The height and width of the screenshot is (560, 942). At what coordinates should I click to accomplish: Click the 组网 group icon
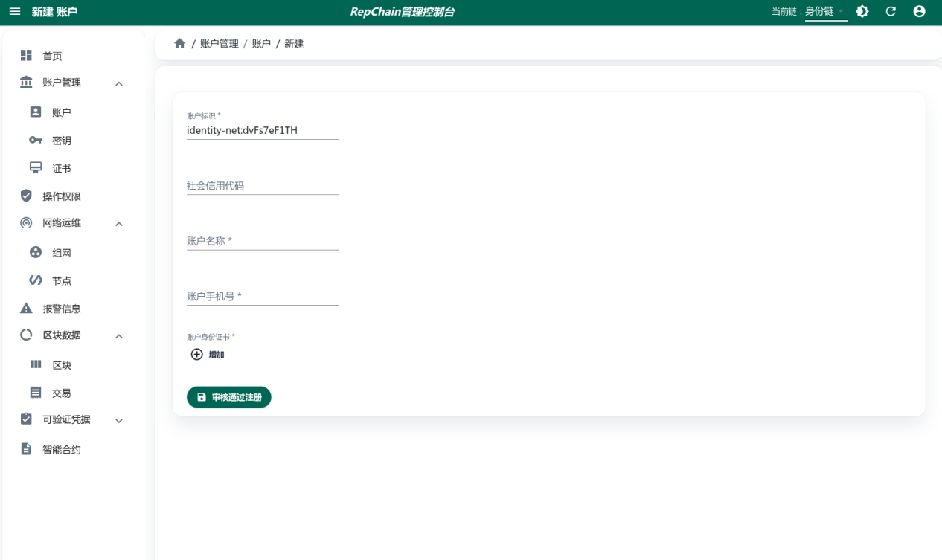(35, 253)
